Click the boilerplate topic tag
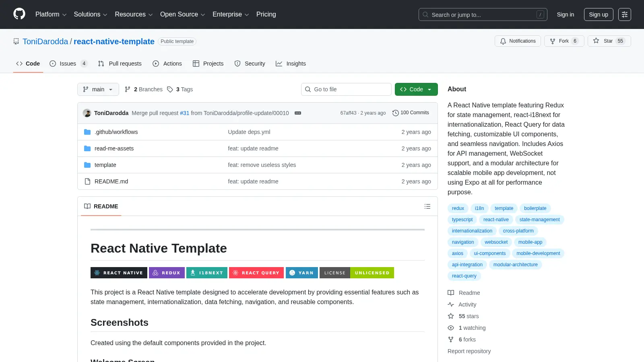This screenshot has height=362, width=644. point(535,208)
